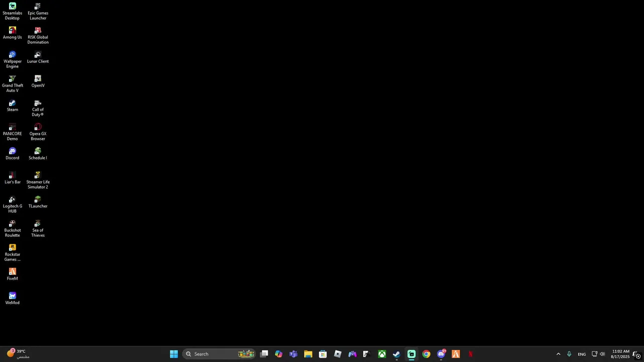
Task: Click the taskbar Search box
Action: [219, 354]
